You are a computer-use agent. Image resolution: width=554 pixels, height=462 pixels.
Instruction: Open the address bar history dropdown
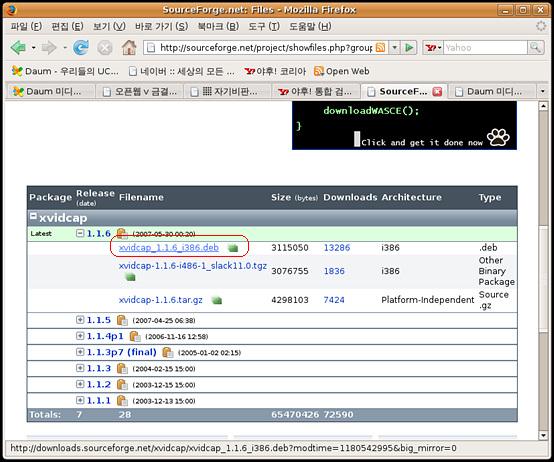(x=395, y=47)
